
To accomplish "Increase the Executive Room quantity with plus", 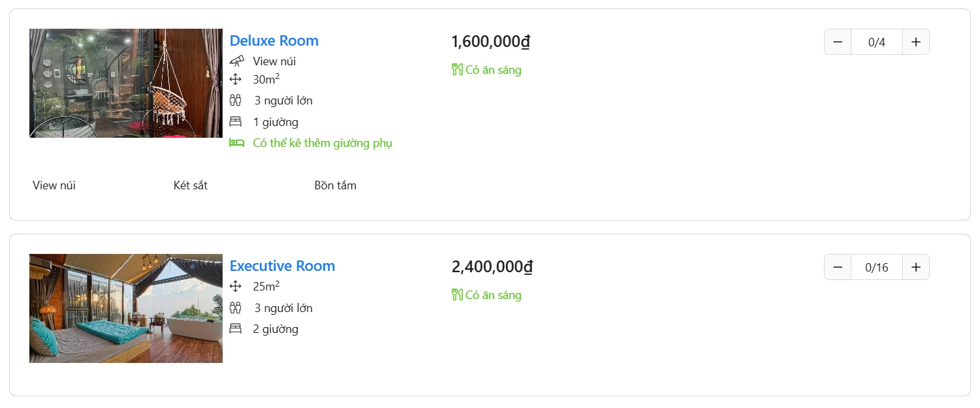I will coord(916,267).
